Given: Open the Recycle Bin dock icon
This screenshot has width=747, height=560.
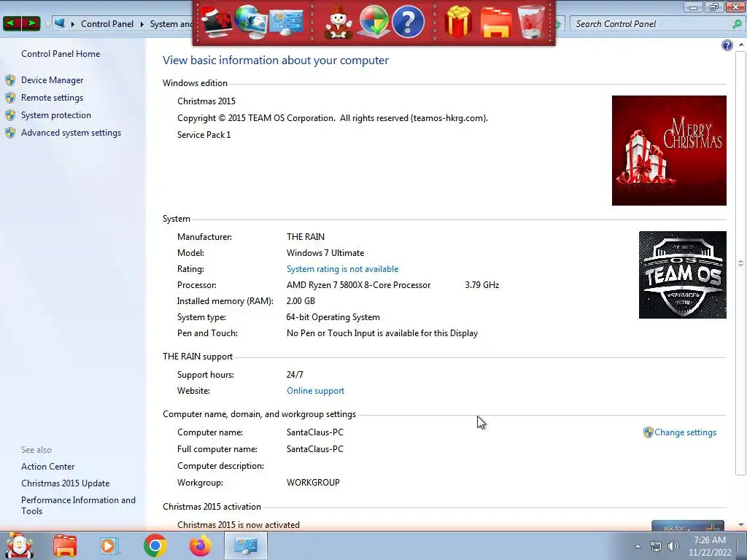Looking at the screenshot, I should [x=531, y=22].
